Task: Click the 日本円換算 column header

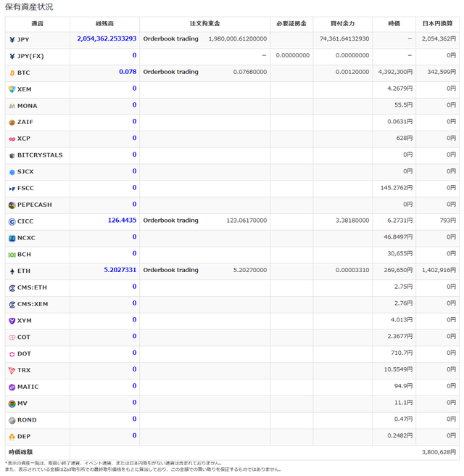Action: coord(437,24)
